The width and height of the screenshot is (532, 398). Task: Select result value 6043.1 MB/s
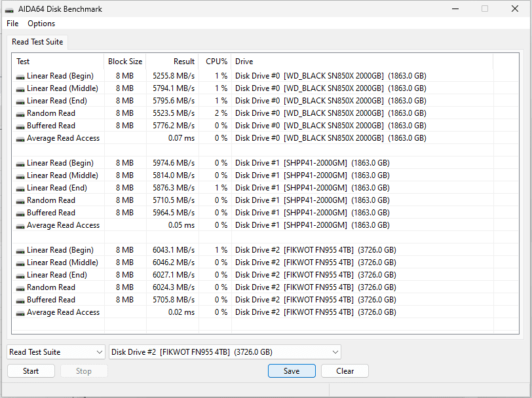coord(174,250)
